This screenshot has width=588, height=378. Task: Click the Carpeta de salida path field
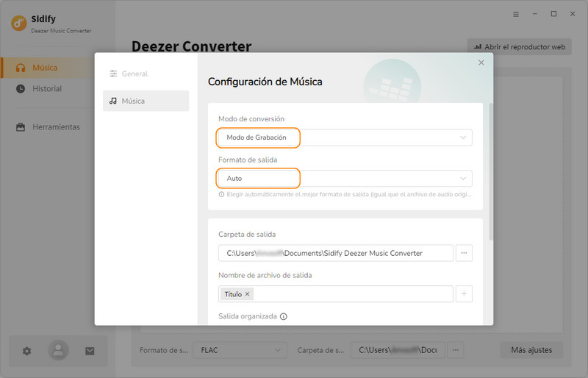(336, 253)
